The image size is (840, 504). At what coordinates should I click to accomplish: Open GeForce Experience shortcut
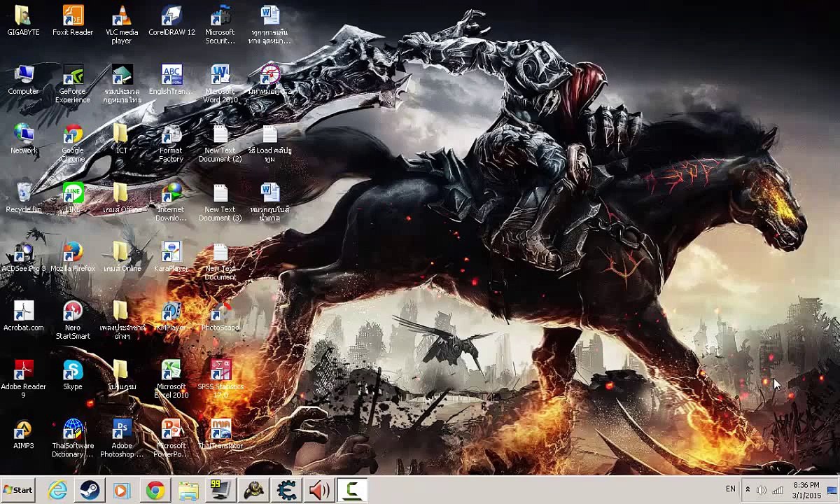73,84
